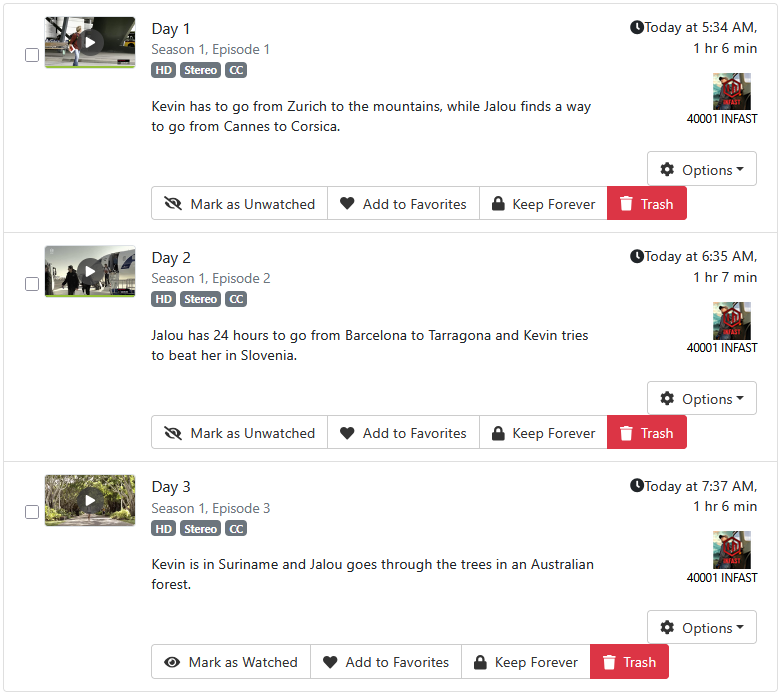
Task: Mark Day 1 as Unwatched
Action: pyautogui.click(x=239, y=203)
